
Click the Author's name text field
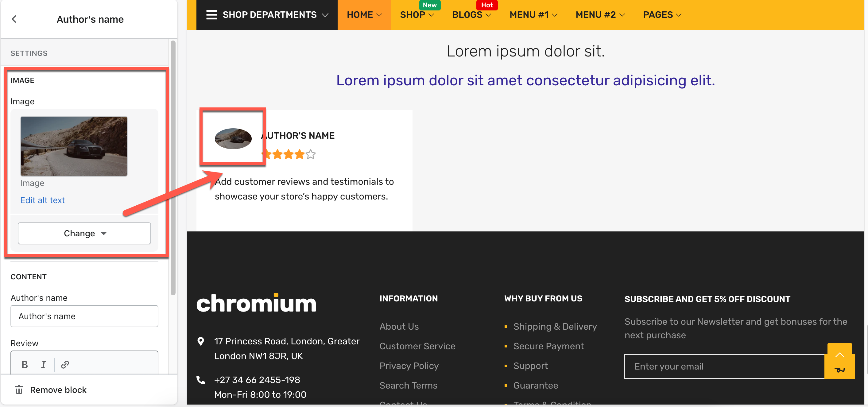(84, 316)
